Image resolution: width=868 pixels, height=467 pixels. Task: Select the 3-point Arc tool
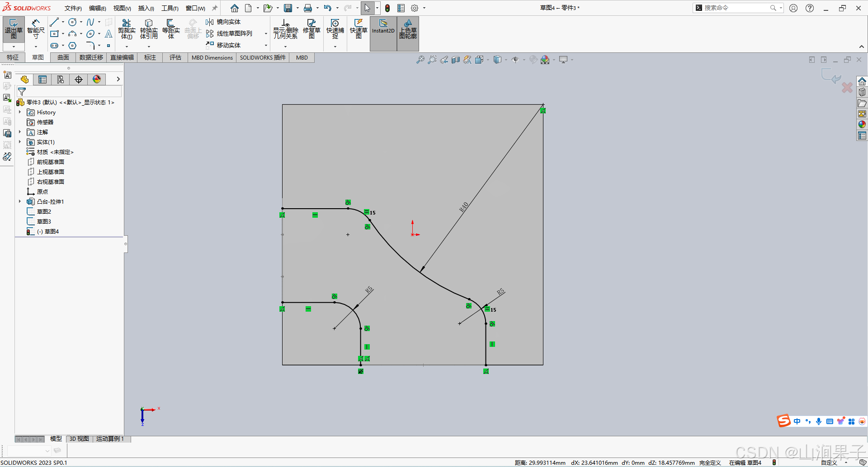(x=72, y=34)
